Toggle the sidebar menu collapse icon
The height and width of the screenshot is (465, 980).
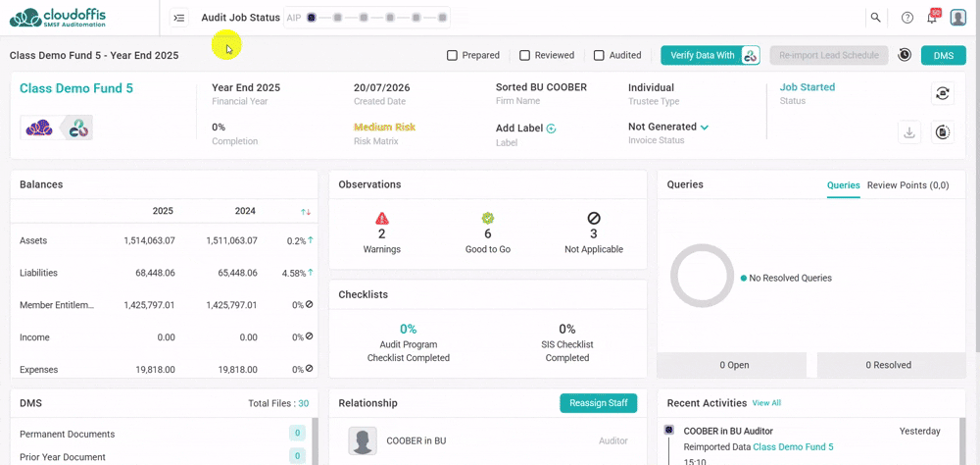point(179,18)
